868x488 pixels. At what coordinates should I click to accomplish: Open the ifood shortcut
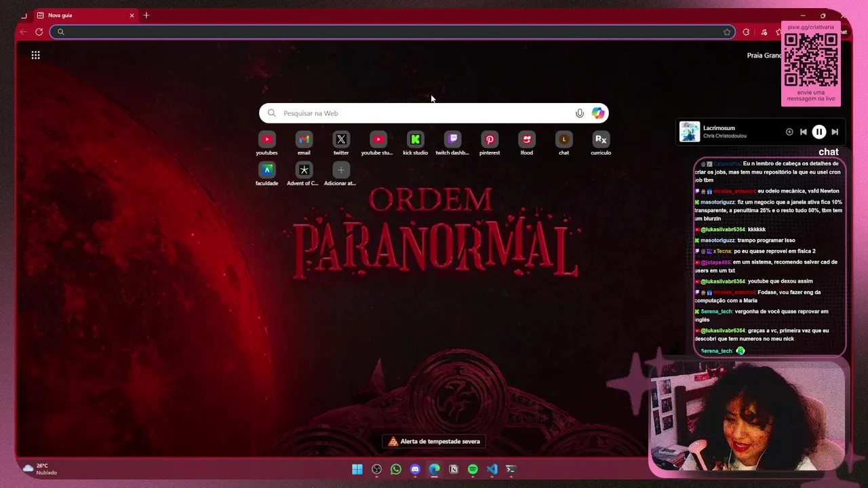pyautogui.click(x=527, y=143)
